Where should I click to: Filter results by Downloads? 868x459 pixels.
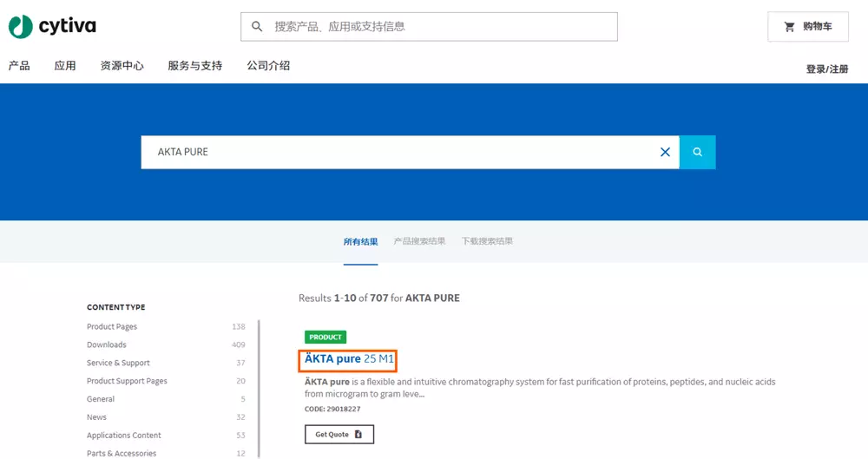107,344
